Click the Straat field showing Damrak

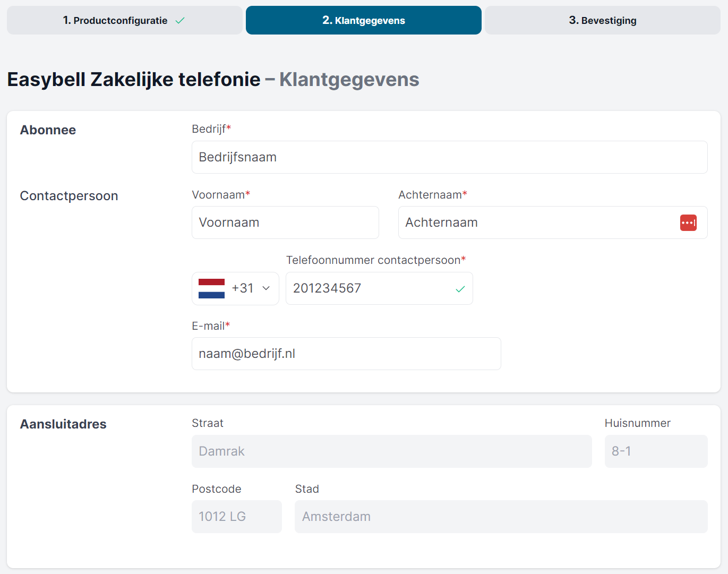(x=391, y=451)
